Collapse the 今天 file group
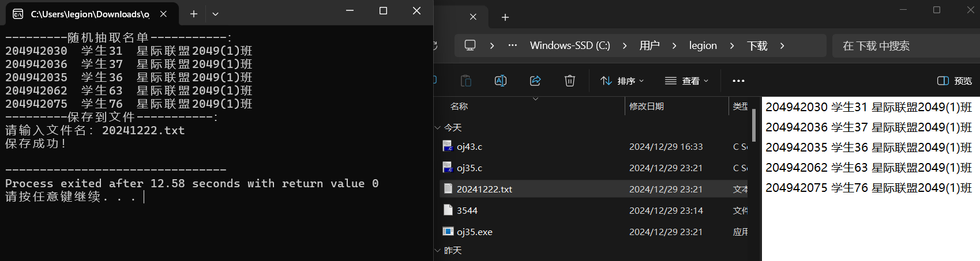This screenshot has height=261, width=980. [438, 127]
